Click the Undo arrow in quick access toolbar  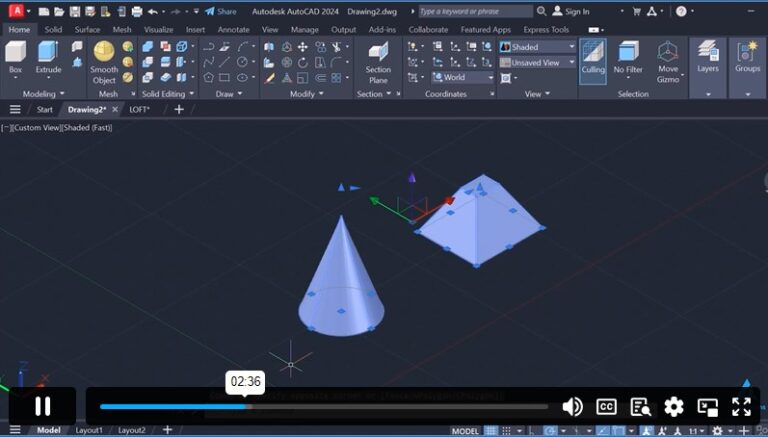click(x=153, y=11)
